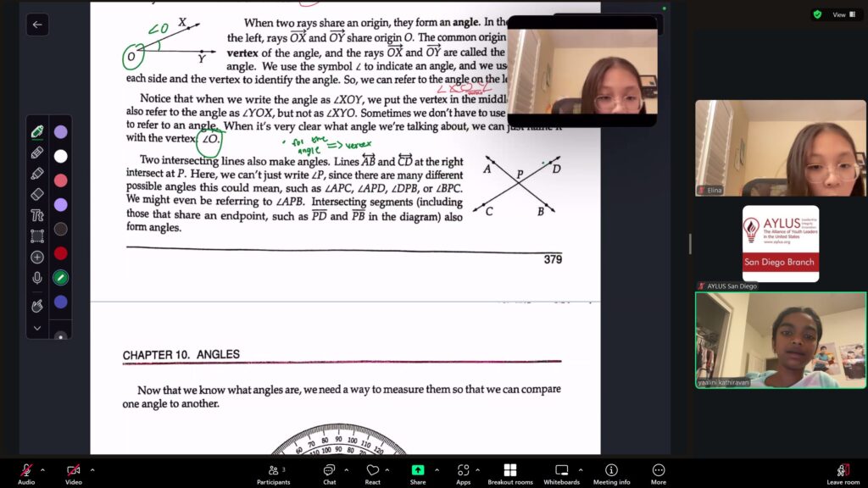The image size is (868, 488).
Task: Open the Breakout rooms panel
Action: point(509,474)
